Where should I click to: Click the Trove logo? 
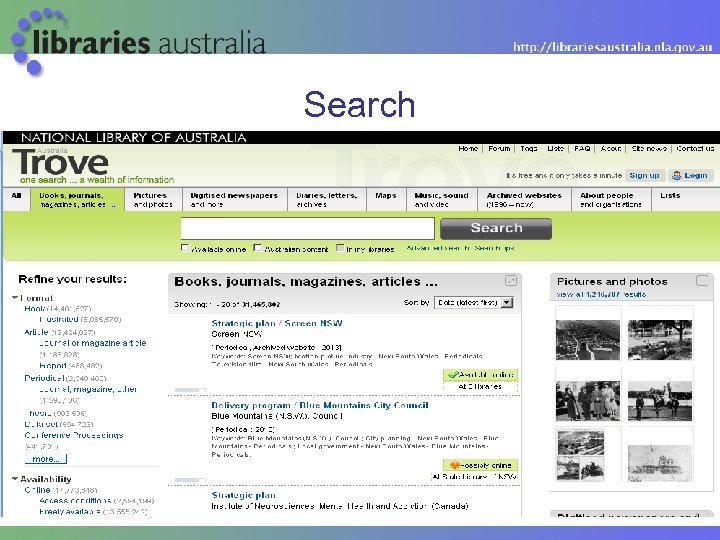coord(61,161)
